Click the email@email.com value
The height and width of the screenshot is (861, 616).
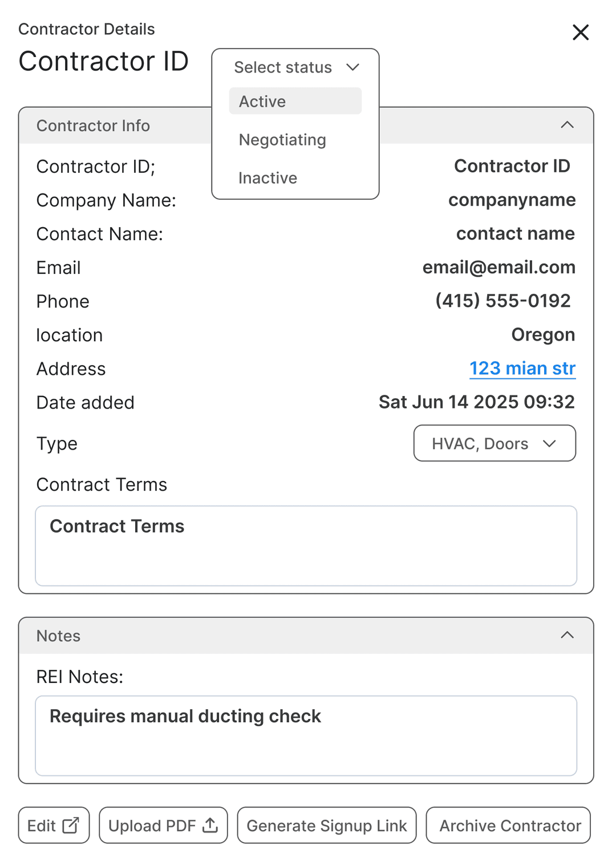click(499, 268)
